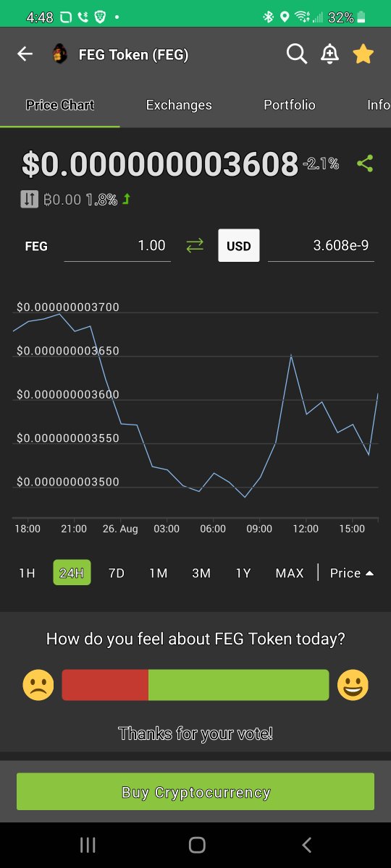Tap the $0.000000003608 price text
Screen dimensions: 391x868
coord(160,164)
